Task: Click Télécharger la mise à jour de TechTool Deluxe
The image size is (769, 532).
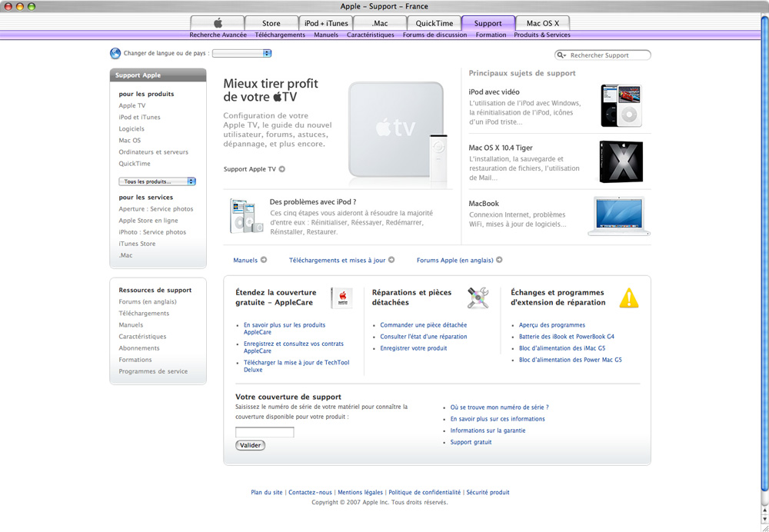Action: [297, 366]
